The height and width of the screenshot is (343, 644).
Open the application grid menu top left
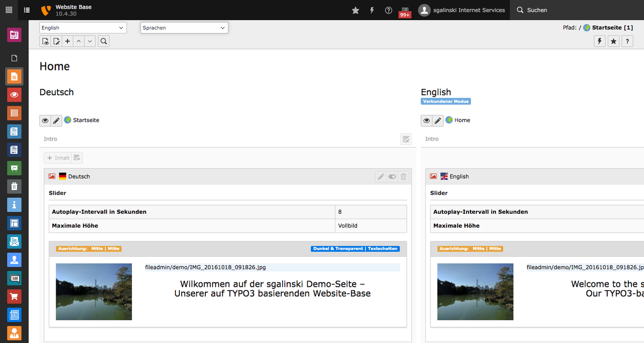click(x=8, y=10)
